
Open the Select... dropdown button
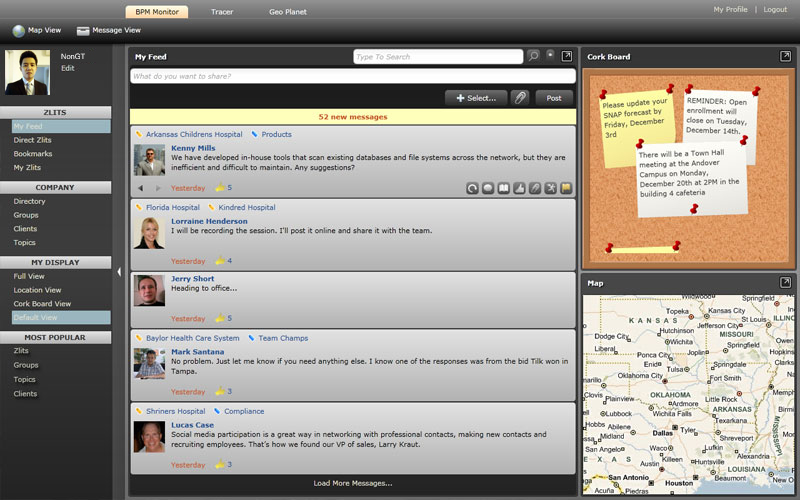476,98
